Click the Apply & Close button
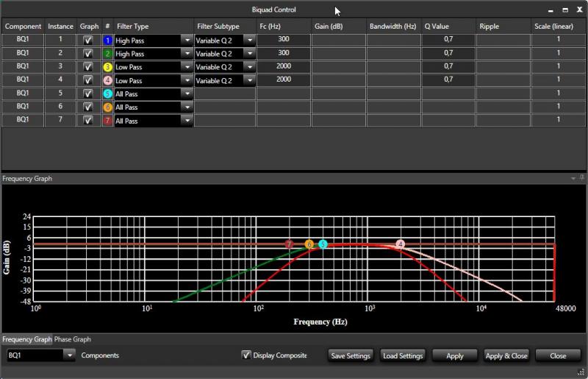 (506, 355)
